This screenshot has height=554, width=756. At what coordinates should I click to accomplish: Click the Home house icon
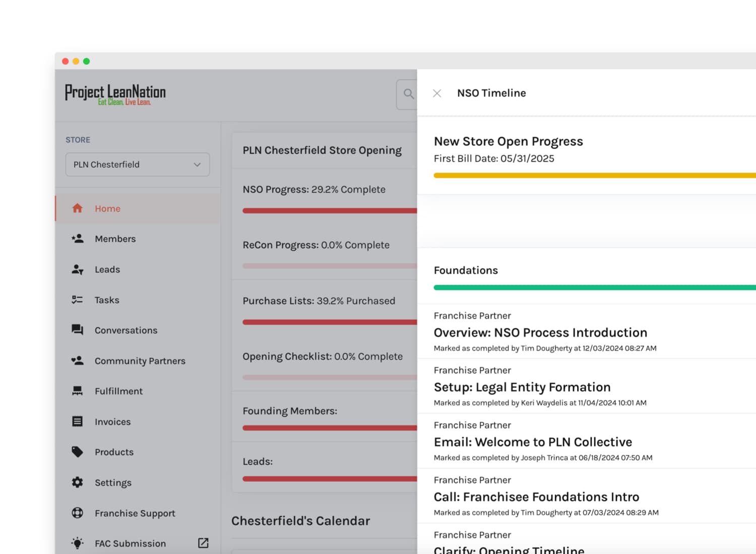pos(77,208)
